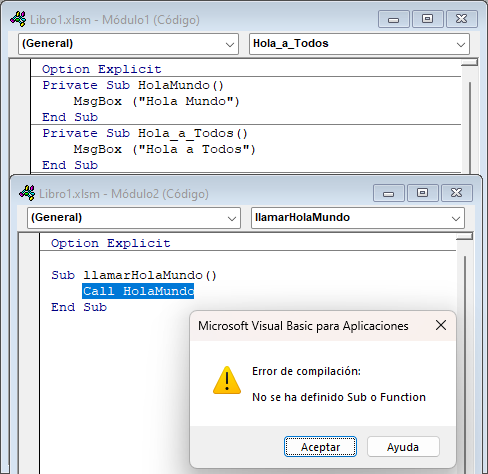
Task: Click End Sub after Hola_a_Todos in Módulo1
Action: click(70, 165)
